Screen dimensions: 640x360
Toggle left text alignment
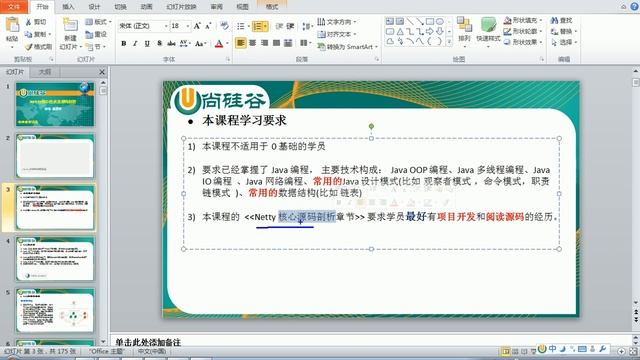point(241,43)
